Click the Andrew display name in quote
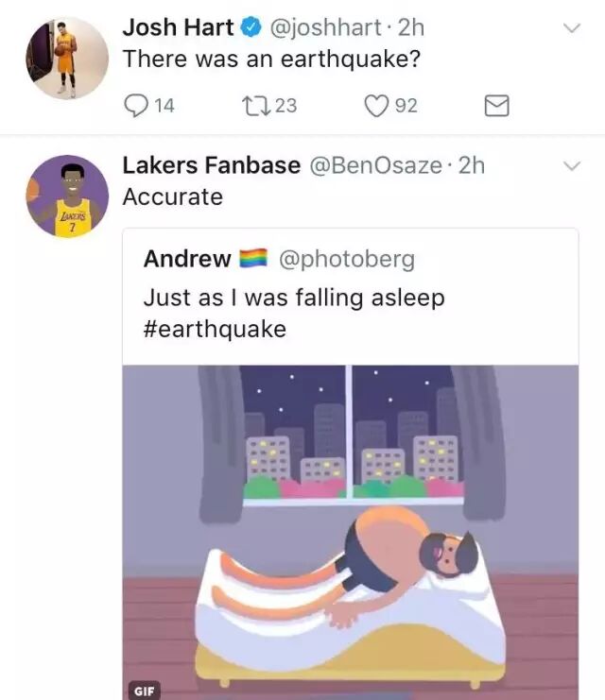The height and width of the screenshot is (700, 605). pos(187,259)
